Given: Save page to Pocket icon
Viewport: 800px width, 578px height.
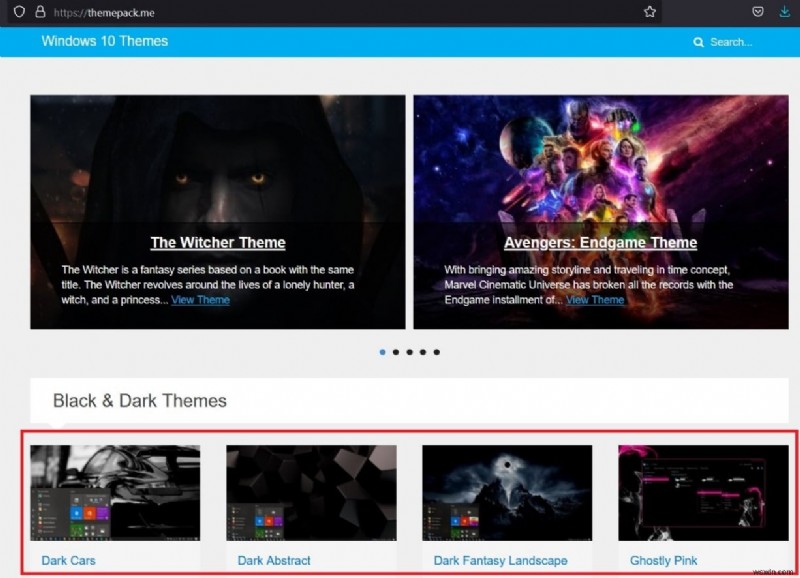Looking at the screenshot, I should tap(757, 13).
